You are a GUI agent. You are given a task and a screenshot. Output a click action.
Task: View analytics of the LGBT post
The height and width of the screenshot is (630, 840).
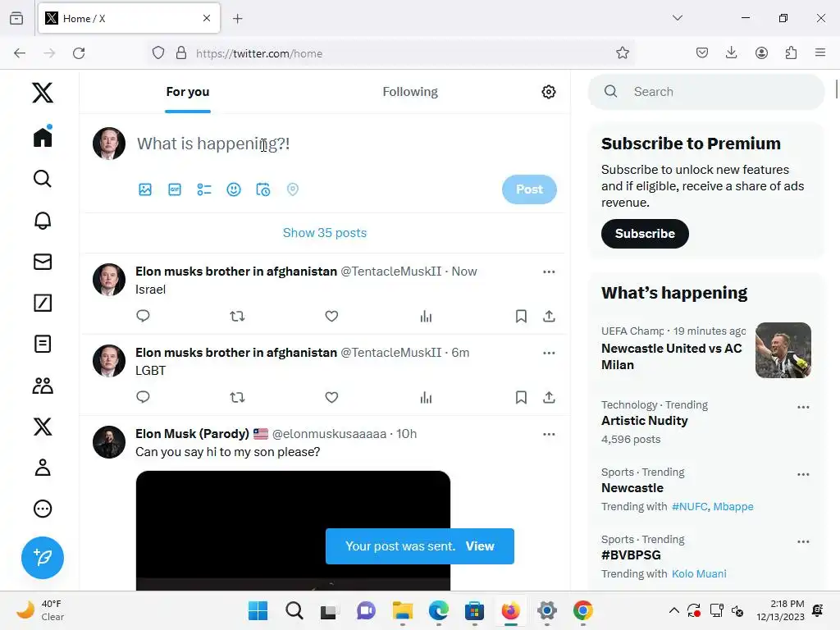tap(426, 397)
